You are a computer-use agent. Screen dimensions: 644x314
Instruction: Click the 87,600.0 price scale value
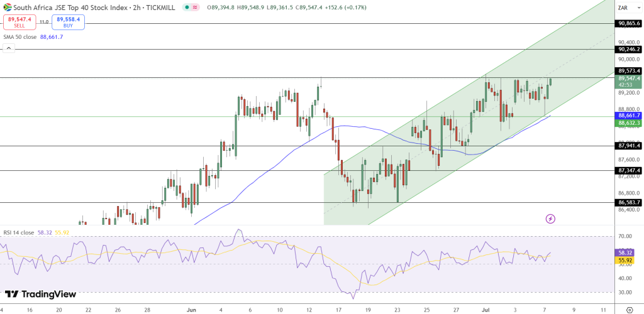click(x=629, y=160)
